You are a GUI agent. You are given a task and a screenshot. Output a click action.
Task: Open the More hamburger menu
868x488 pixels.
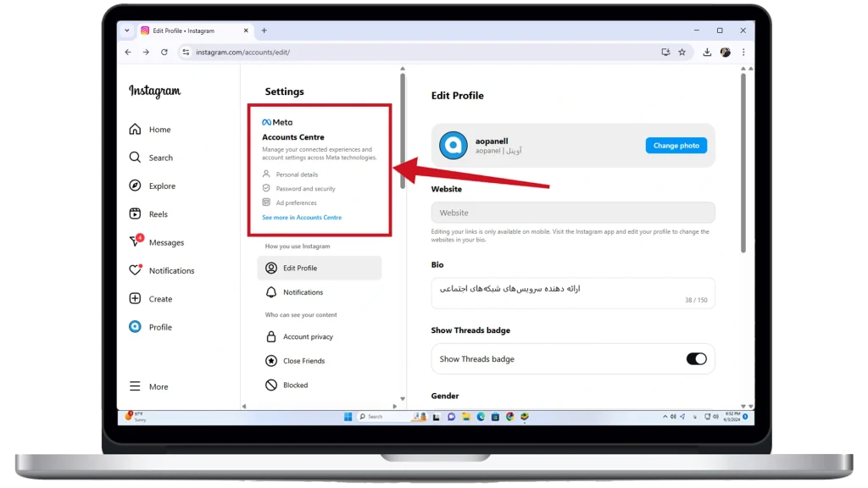[148, 386]
